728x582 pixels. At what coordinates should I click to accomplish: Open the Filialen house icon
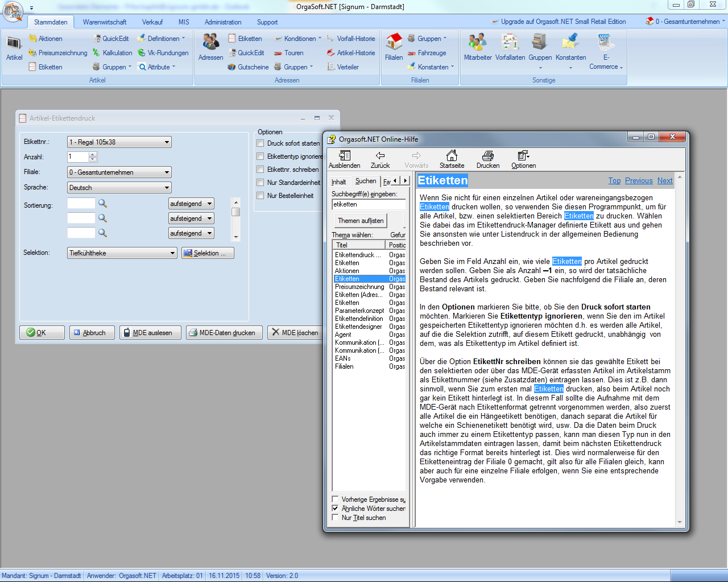pos(394,43)
